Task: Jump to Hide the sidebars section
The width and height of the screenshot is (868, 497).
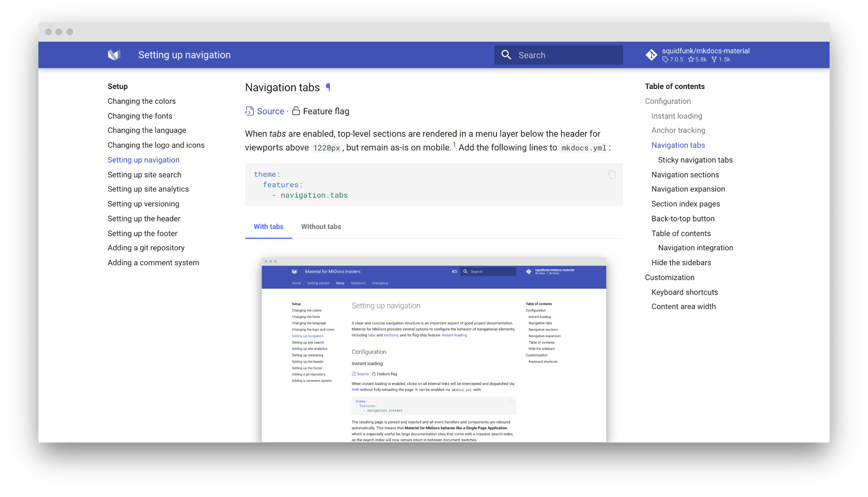Action: (681, 263)
